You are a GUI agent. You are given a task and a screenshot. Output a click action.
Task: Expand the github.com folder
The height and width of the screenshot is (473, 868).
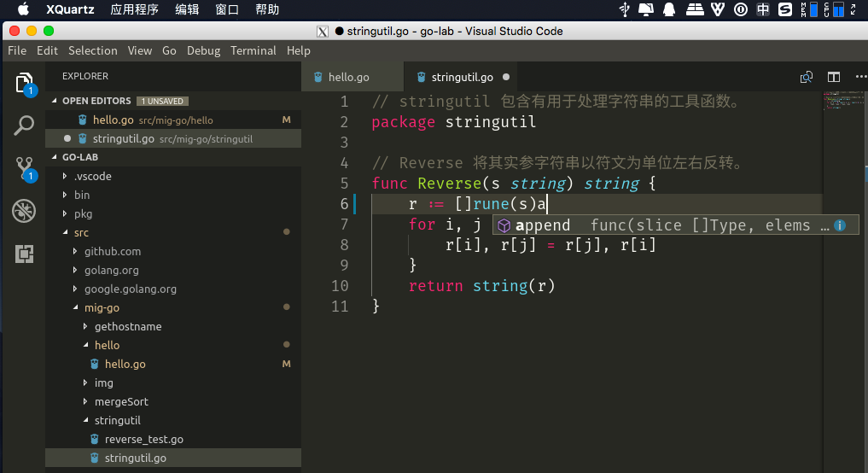112,251
